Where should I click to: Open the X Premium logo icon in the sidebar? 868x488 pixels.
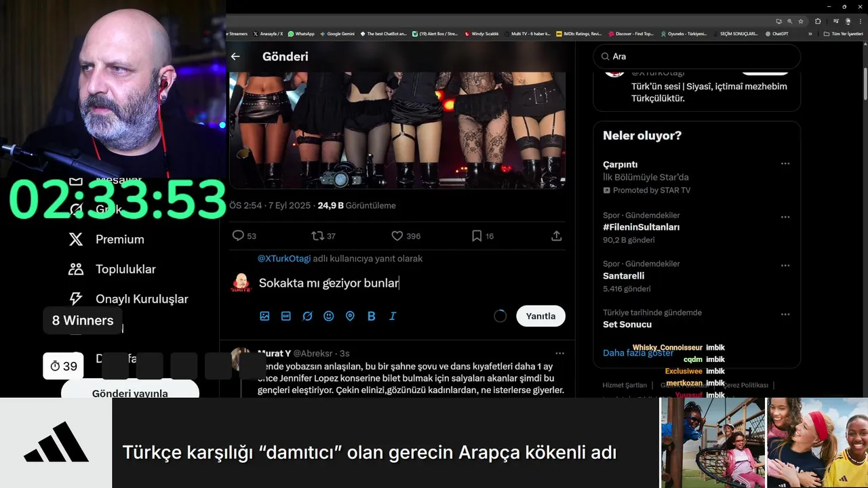76,239
